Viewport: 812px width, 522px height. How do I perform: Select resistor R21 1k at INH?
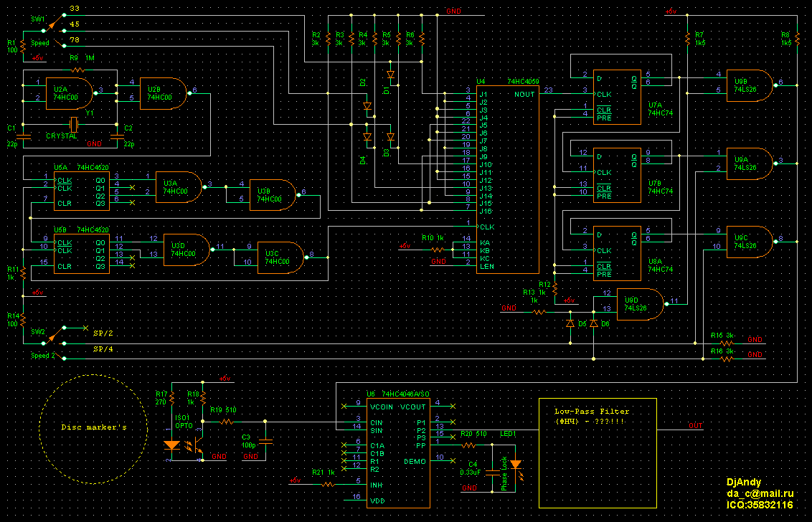coord(328,484)
